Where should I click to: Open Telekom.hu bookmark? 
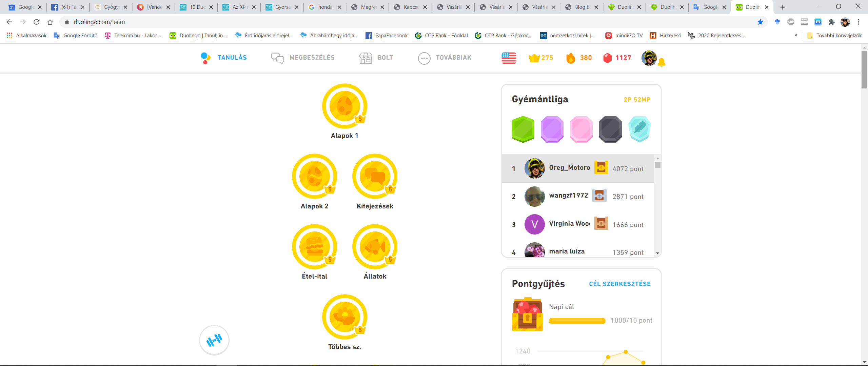click(133, 36)
